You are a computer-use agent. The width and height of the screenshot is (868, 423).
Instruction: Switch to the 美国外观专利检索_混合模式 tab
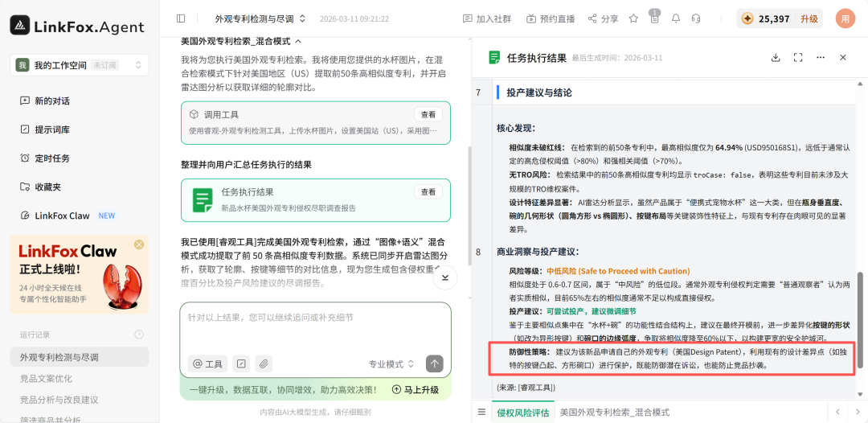point(614,412)
